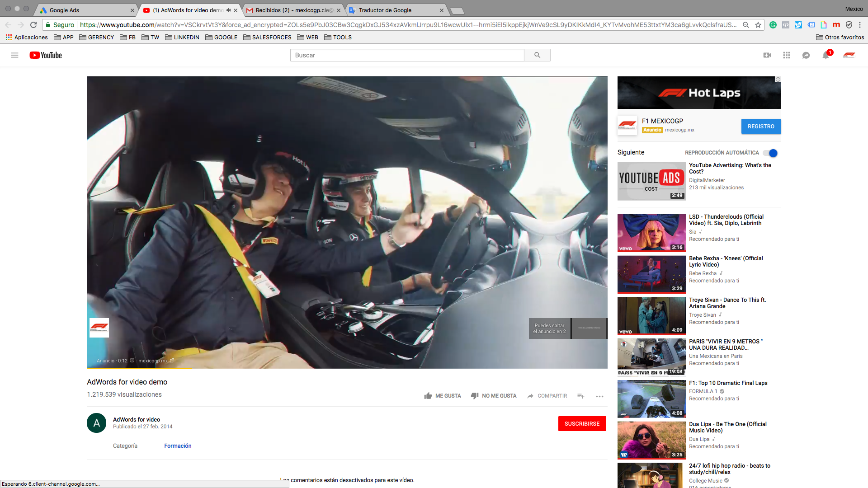The height and width of the screenshot is (488, 868).
Task: Click the Mexico profile label in Chrome
Action: [x=854, y=9]
